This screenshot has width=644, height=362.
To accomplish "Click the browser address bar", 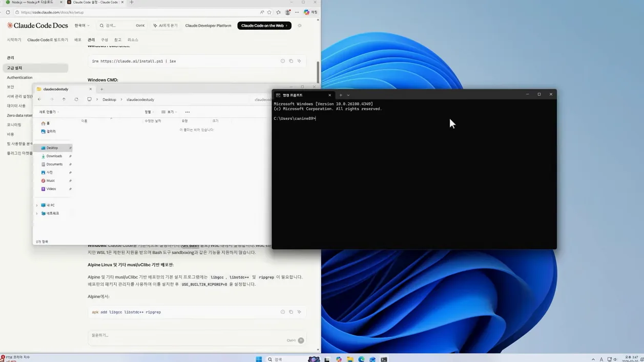I will 136,12.
